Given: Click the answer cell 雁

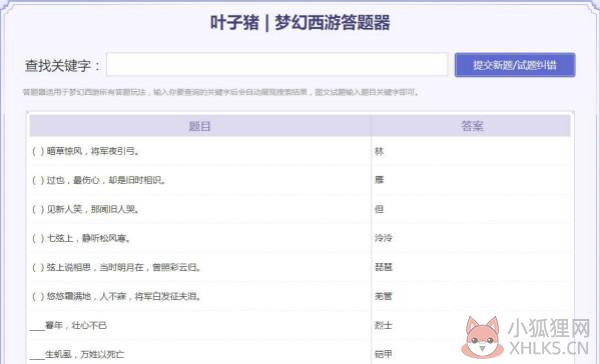Looking at the screenshot, I should point(379,180).
